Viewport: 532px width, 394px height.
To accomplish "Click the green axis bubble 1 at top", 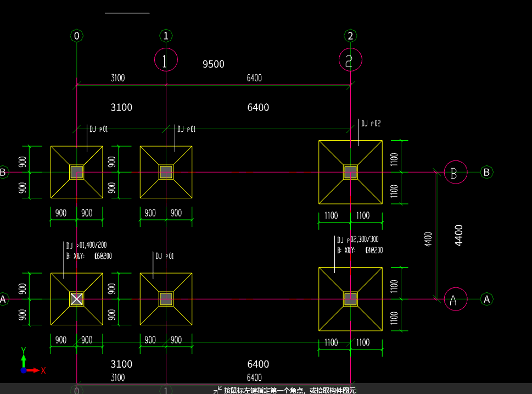I will point(166,36).
